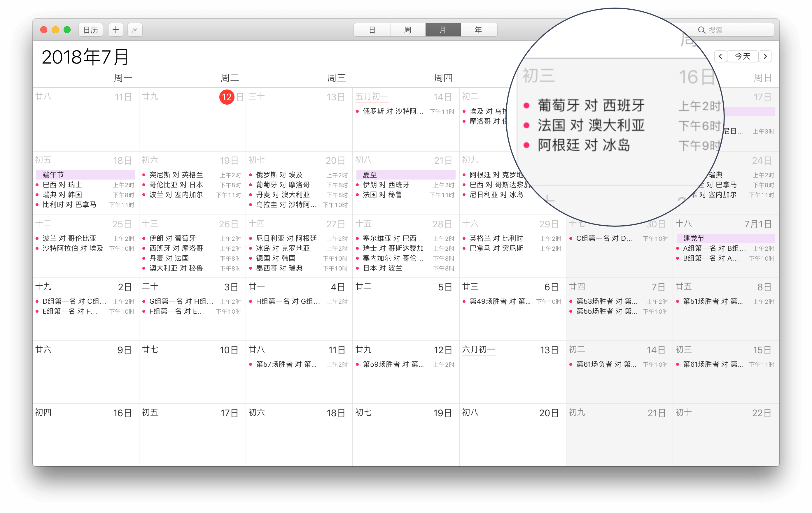
Task: Open event 丹麦 对 澳大利亚
Action: click(x=298, y=194)
